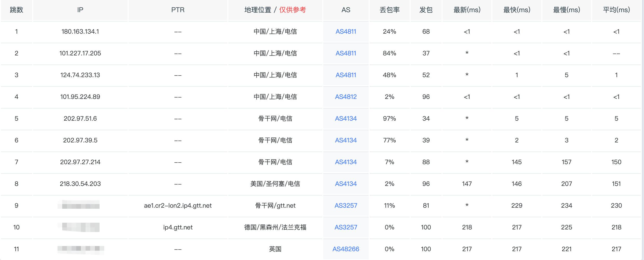Image resolution: width=644 pixels, height=260 pixels.
Task: Select the 平均(ms) column header
Action: pyautogui.click(x=616, y=10)
